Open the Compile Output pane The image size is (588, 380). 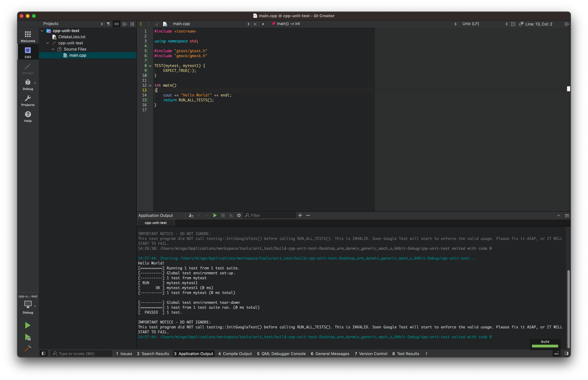pos(235,354)
